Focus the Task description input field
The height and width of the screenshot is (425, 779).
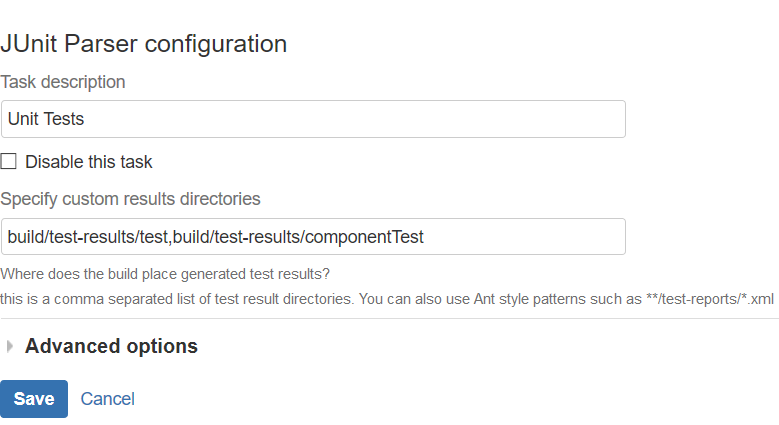pyautogui.click(x=313, y=119)
